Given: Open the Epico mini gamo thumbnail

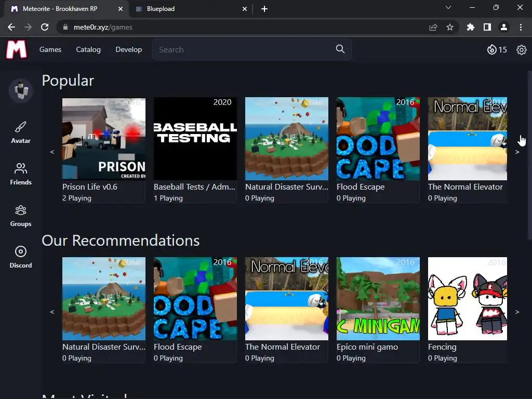Looking at the screenshot, I should [x=378, y=299].
